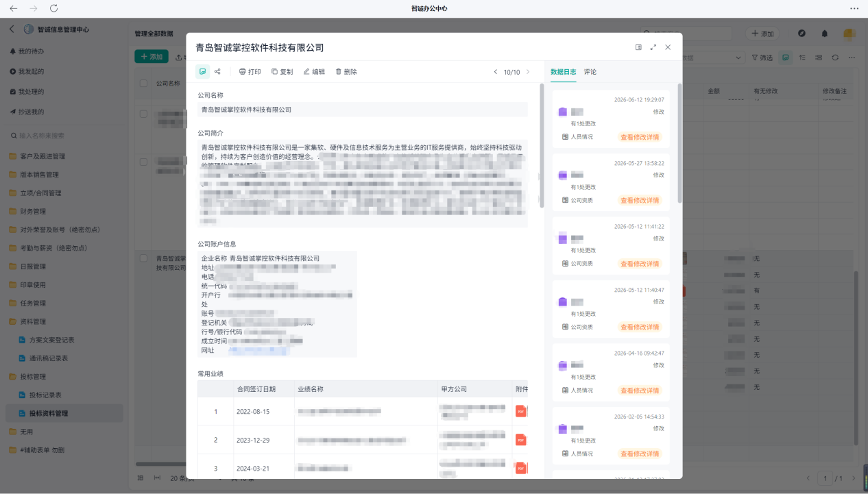Open the PDF attachment in row 2023-12-29
The image size is (868, 494).
tap(521, 440)
